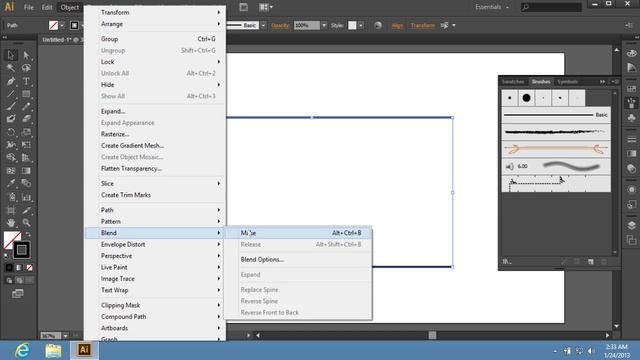This screenshot has height=360, width=640.
Task: Select the Artboard tool
Action: click(11, 210)
